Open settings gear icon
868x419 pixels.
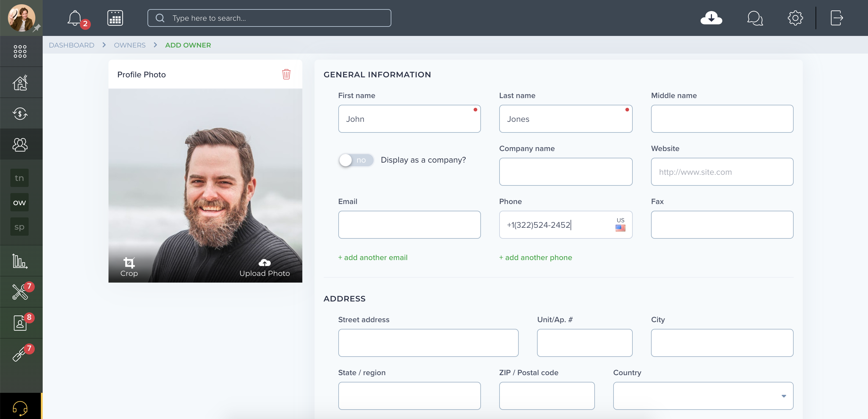point(795,18)
